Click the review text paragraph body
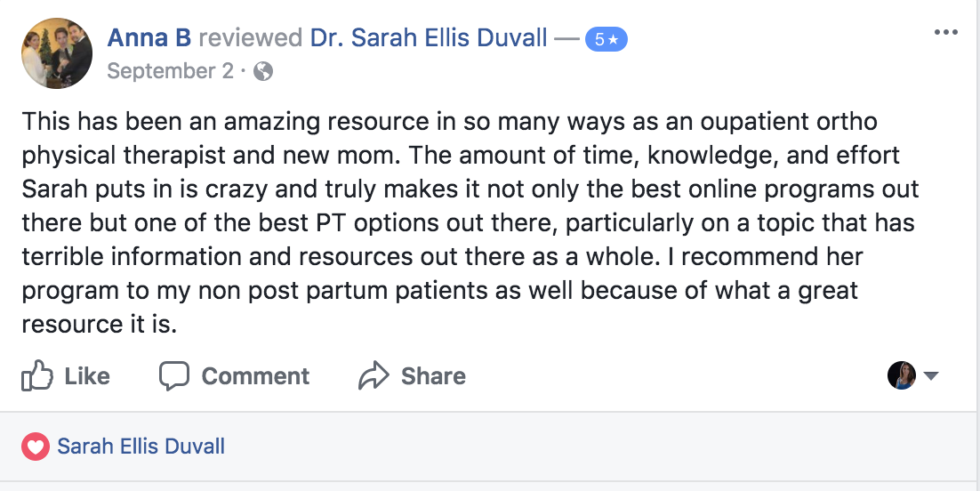This screenshot has height=491, width=980. click(470, 222)
